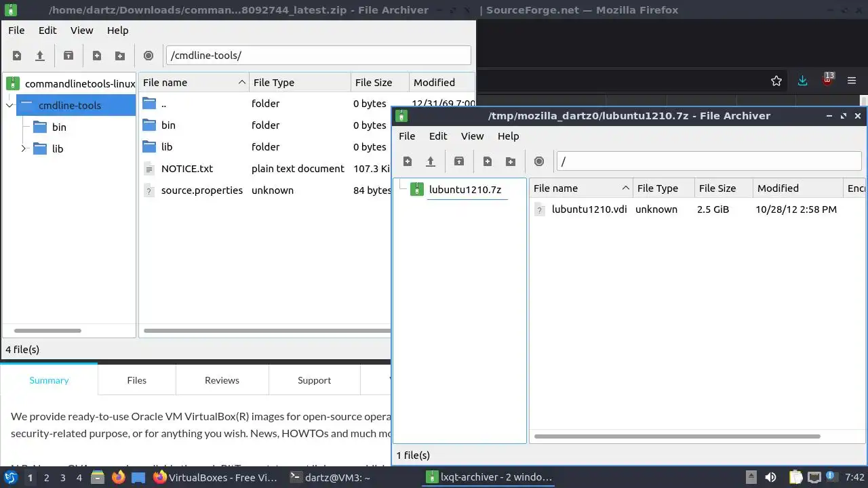The image size is (868, 488).
Task: Click removable media eject icon in tray
Action: pos(751,477)
